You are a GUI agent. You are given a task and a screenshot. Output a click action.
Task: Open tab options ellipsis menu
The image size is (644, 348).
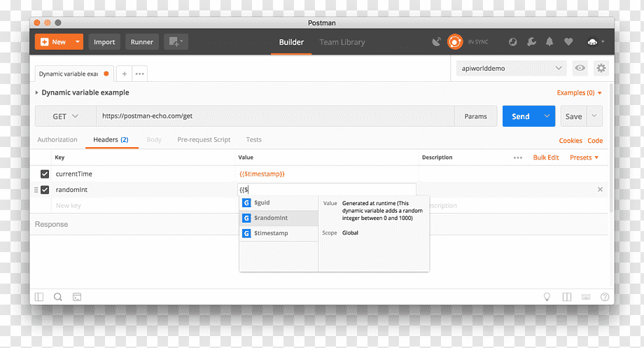tap(139, 74)
